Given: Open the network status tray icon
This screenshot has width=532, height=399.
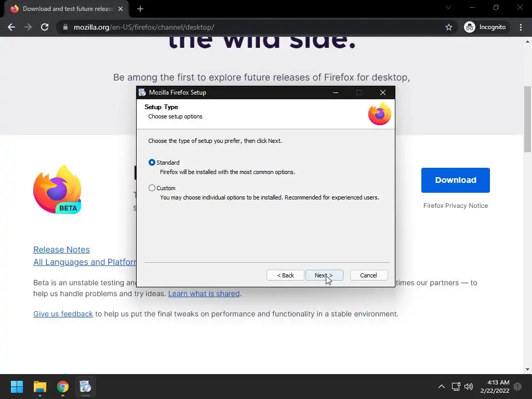Looking at the screenshot, I should [456, 387].
